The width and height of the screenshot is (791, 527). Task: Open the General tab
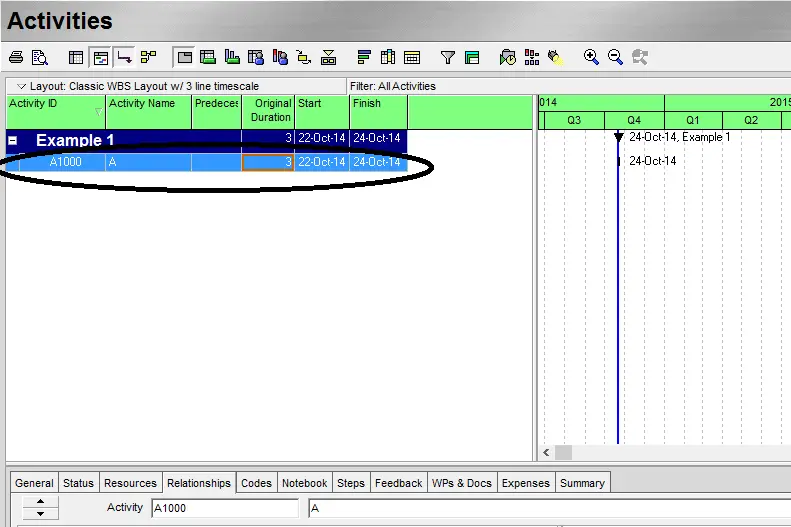click(34, 483)
